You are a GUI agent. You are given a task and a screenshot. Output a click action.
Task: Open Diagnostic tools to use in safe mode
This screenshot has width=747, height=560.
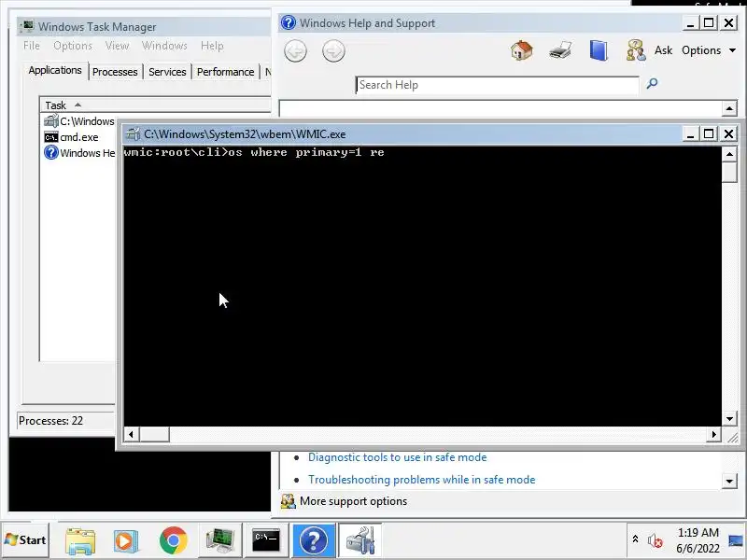[398, 457]
